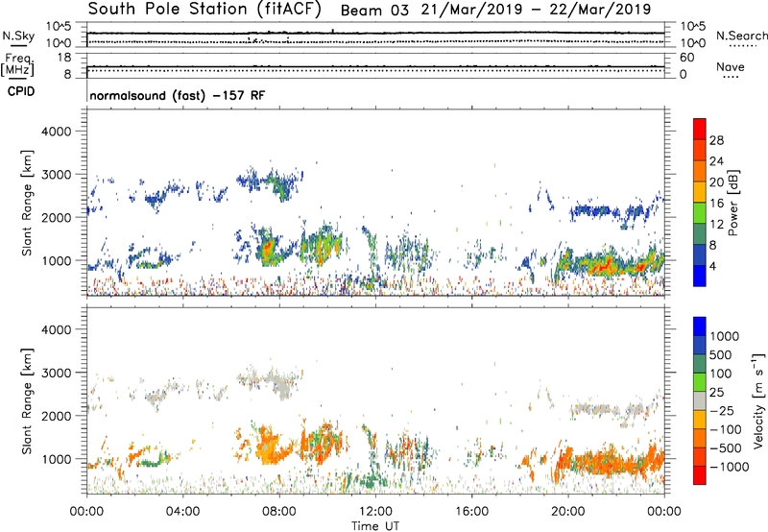This screenshot has width=768, height=532.
Task: Click the "Nave" legend label
Action: click(x=731, y=66)
